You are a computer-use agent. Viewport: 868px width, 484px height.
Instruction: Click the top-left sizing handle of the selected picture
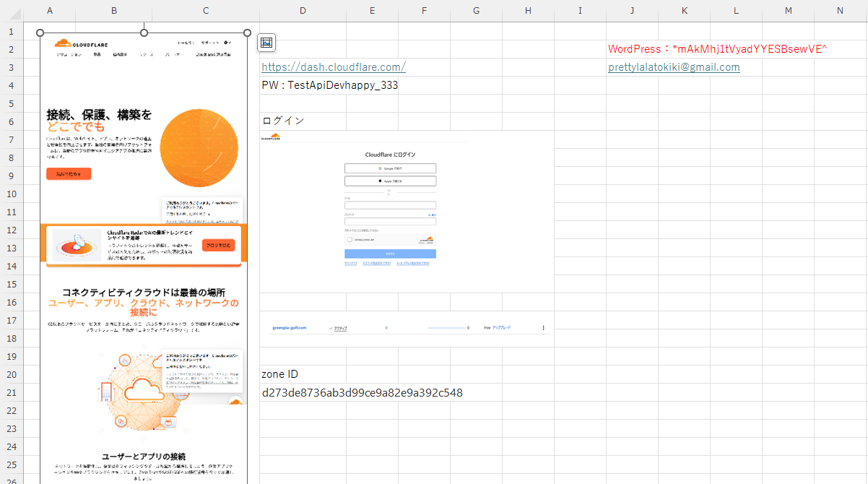(40, 33)
